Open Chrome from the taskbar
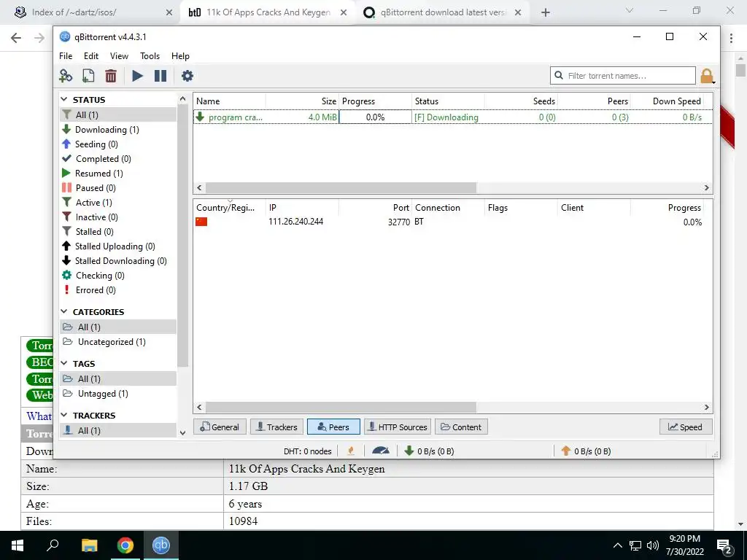This screenshot has height=560, width=747. point(125,545)
